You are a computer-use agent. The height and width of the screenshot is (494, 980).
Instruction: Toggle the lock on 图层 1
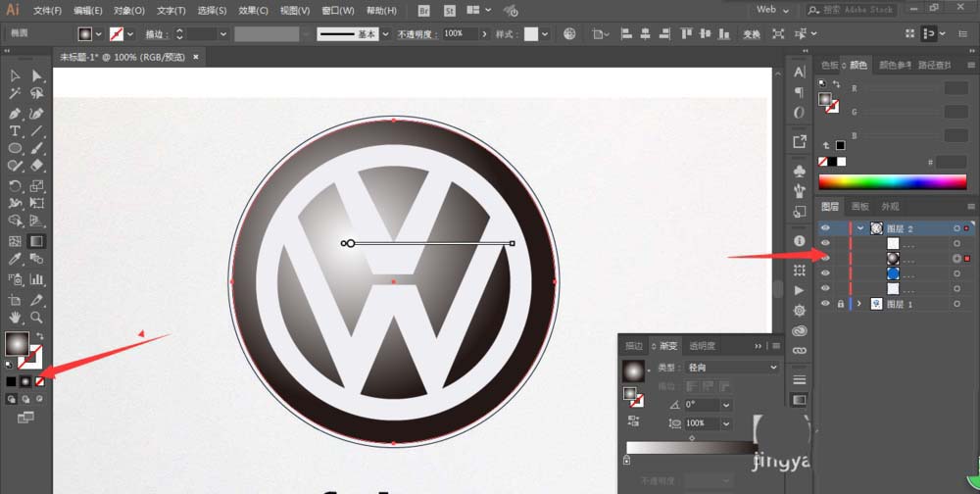[x=841, y=304]
